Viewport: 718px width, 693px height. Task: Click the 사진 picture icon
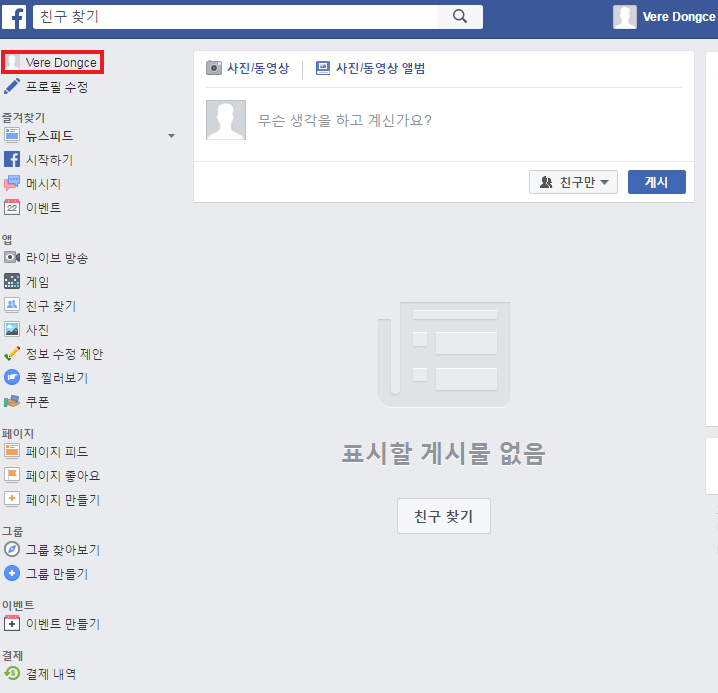tap(12, 329)
